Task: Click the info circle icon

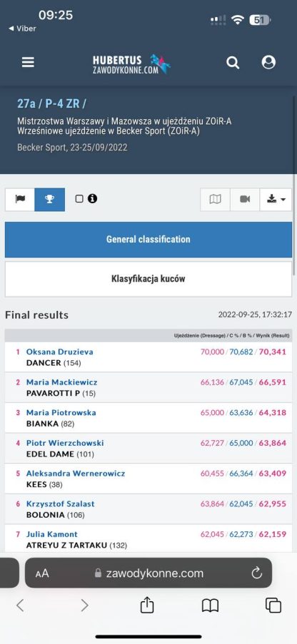Action: click(93, 199)
